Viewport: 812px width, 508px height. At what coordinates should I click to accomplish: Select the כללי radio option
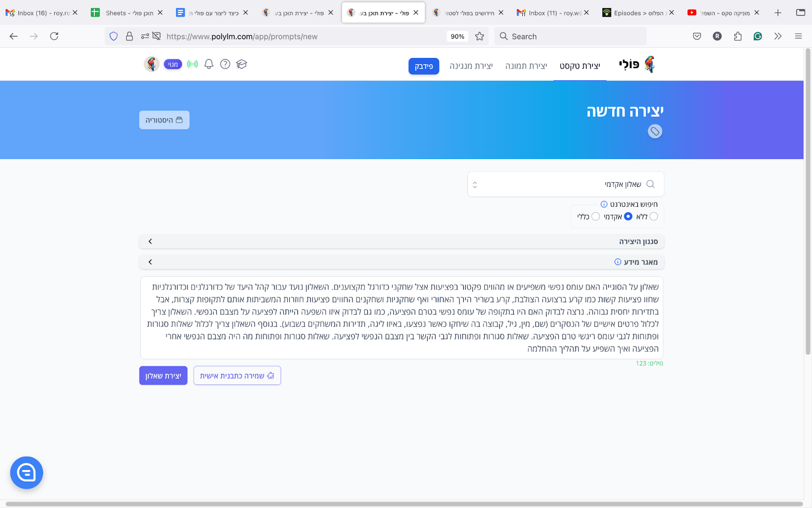596,216
